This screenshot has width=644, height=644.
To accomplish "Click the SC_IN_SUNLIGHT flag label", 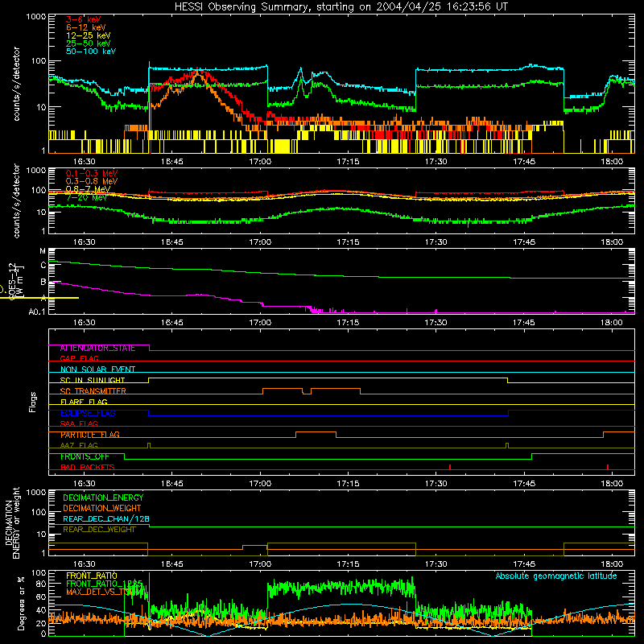I will 93,380.
